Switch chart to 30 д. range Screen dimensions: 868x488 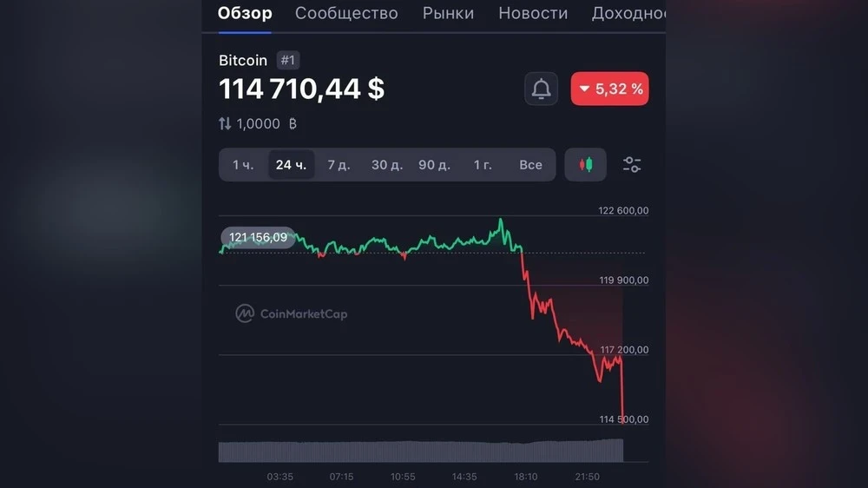coord(387,164)
